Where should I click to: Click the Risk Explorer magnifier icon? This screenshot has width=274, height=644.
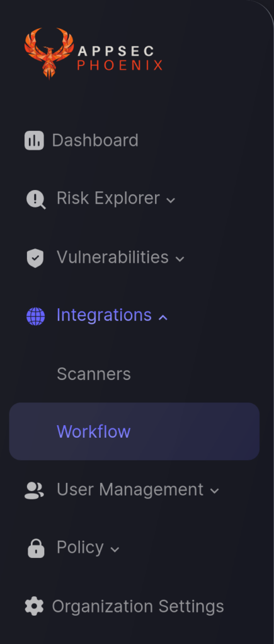[36, 199]
